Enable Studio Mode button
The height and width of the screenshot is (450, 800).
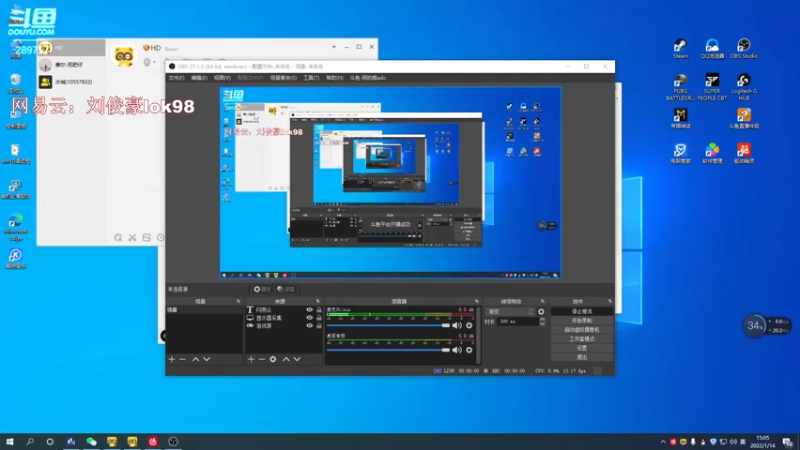(582, 339)
